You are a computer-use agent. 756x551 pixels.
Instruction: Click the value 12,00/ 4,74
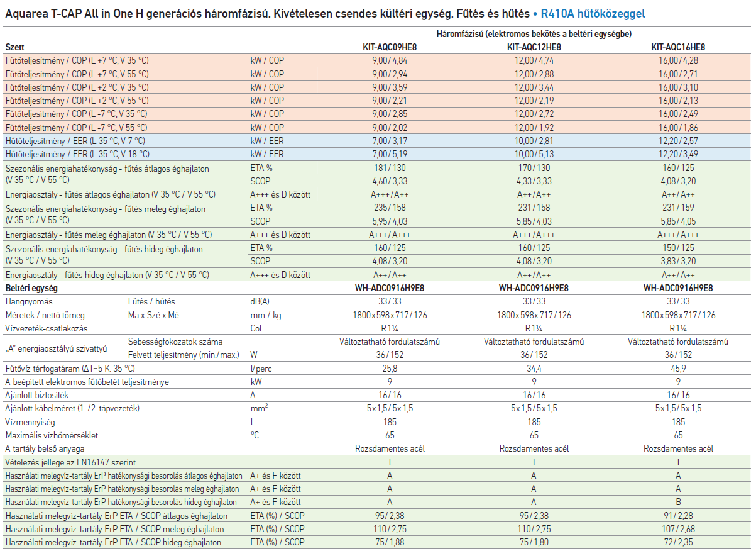(534, 60)
